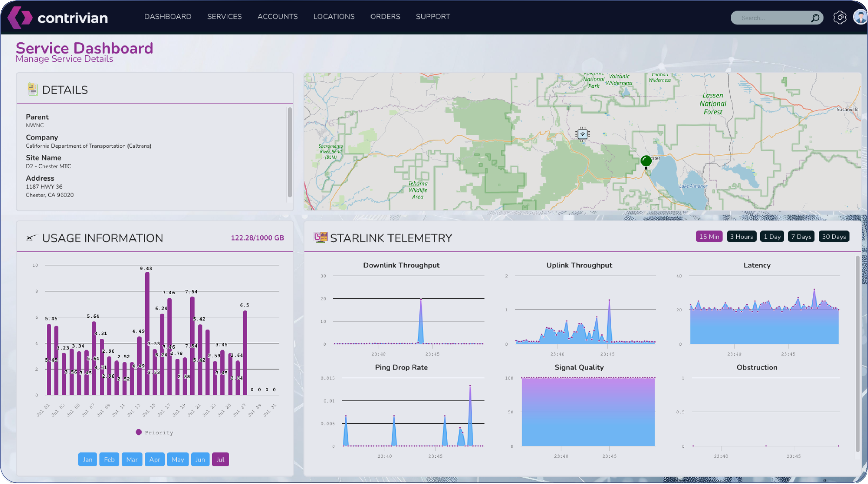Image resolution: width=868 pixels, height=484 pixels.
Task: Open the Services navigation menu
Action: pos(224,17)
